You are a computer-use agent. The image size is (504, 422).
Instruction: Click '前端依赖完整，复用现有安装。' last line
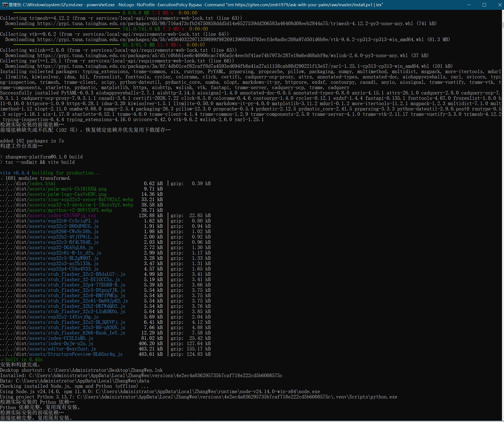click(x=36, y=418)
